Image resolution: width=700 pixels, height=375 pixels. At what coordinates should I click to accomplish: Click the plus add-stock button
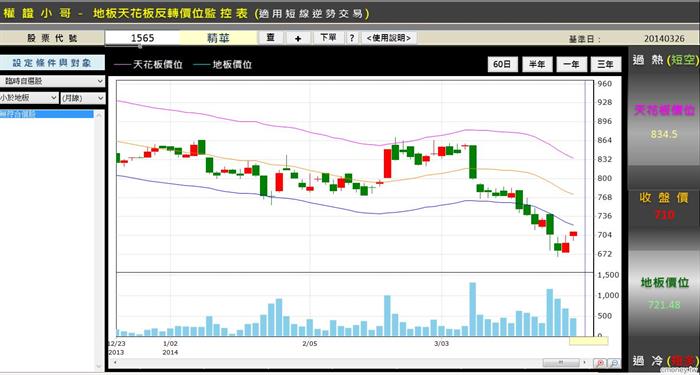coord(298,38)
